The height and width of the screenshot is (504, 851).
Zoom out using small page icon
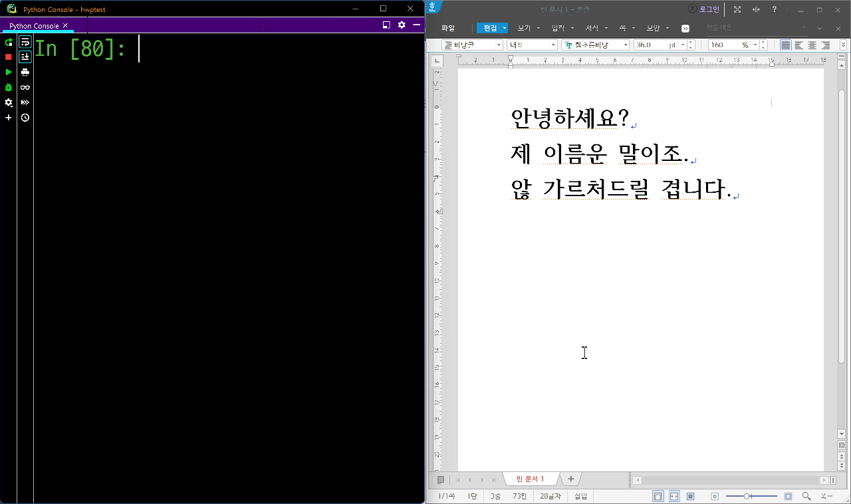pos(715,496)
